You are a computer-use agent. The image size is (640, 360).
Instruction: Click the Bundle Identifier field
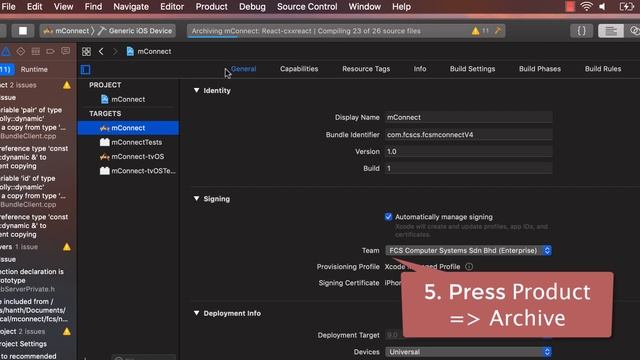pyautogui.click(x=469, y=135)
